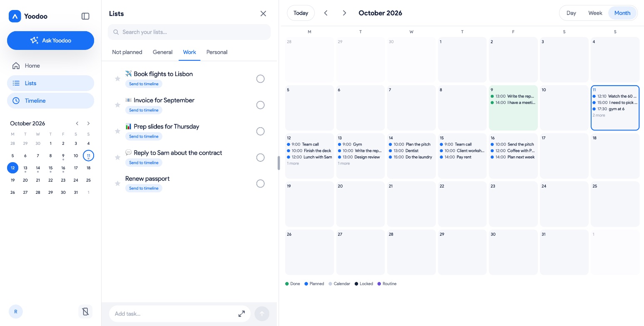Viewport: 644px width, 326px height.
Task: Select the Month view
Action: (622, 13)
